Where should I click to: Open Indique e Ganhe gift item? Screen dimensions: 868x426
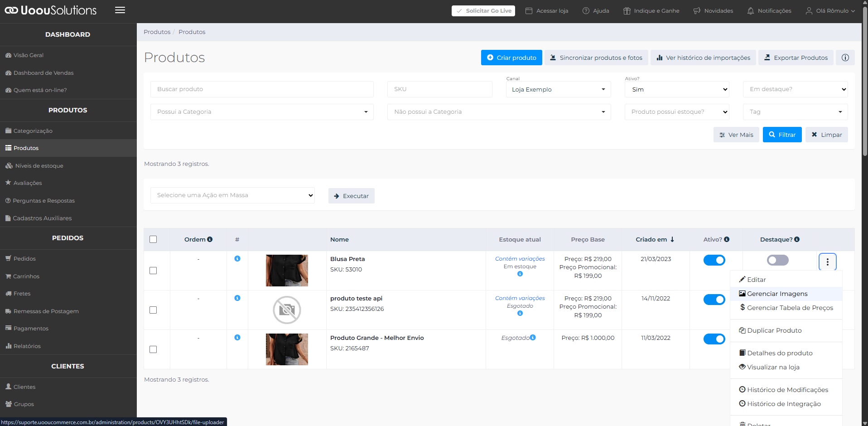click(651, 11)
